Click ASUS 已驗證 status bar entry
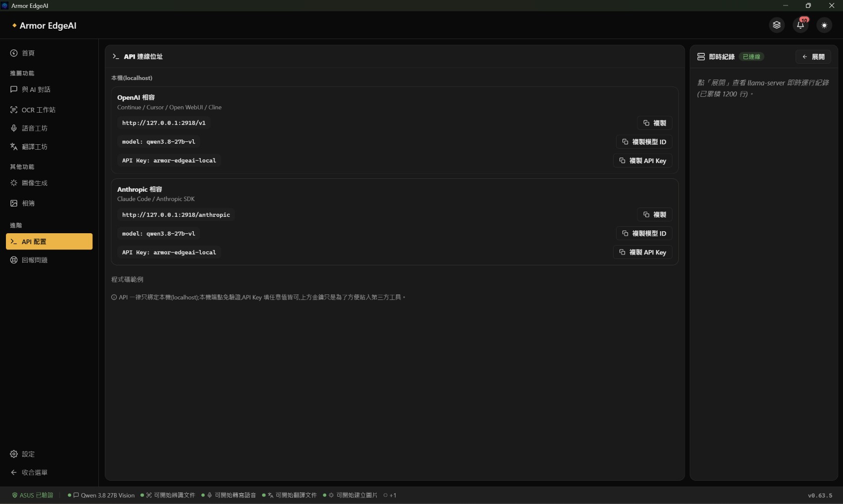Image resolution: width=843 pixels, height=504 pixels. tap(33, 495)
